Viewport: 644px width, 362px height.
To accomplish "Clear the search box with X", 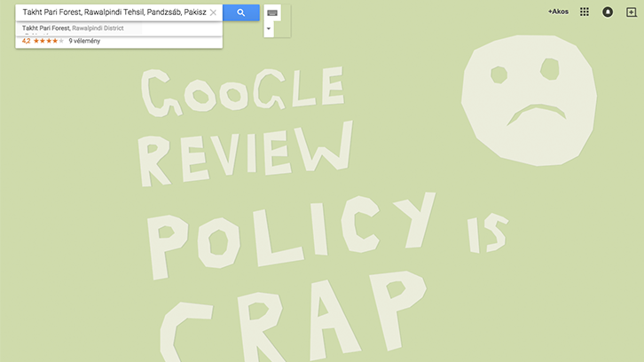I will pos(213,12).
